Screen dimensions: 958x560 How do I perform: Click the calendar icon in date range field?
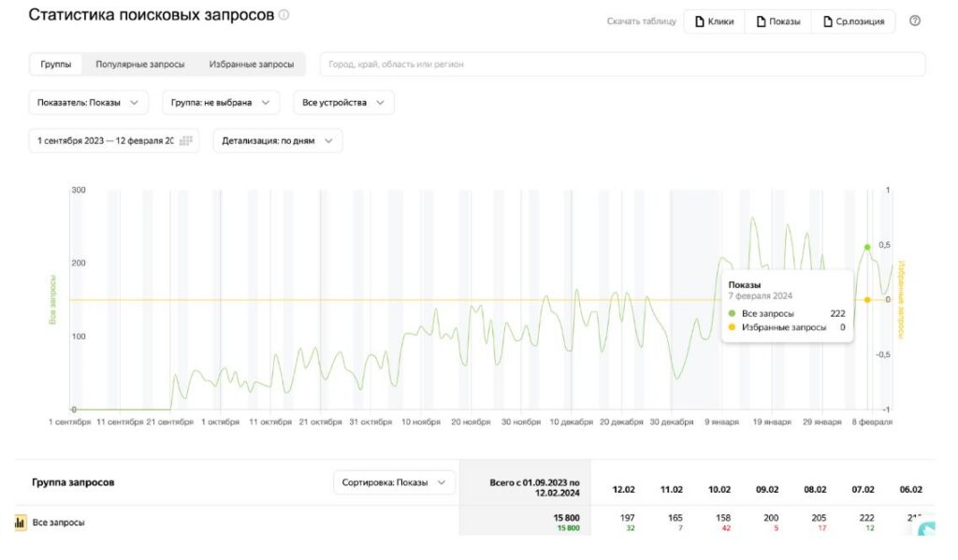185,140
